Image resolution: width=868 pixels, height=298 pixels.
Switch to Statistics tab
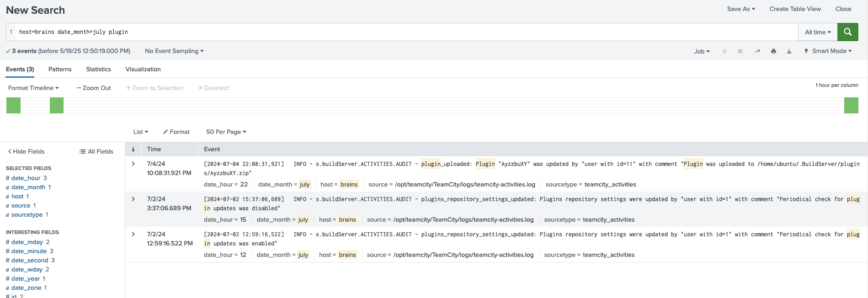point(98,69)
